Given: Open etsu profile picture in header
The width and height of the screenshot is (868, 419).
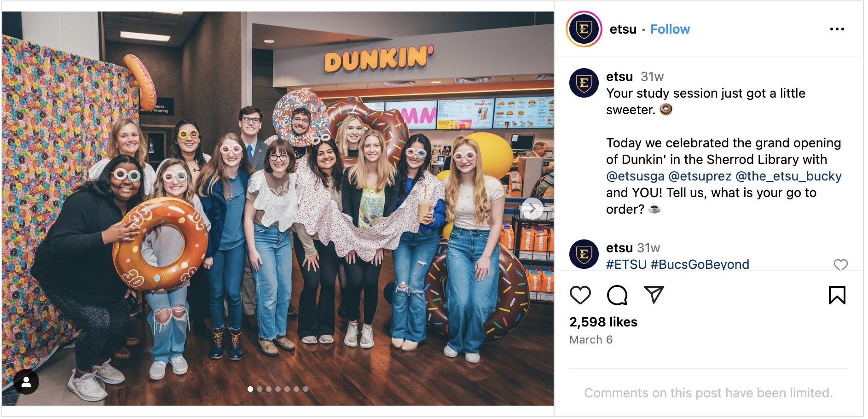Looking at the screenshot, I should point(584,29).
